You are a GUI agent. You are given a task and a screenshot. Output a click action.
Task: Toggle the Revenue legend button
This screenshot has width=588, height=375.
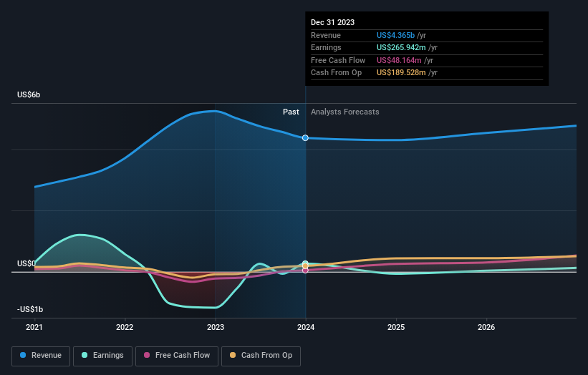[x=41, y=356]
